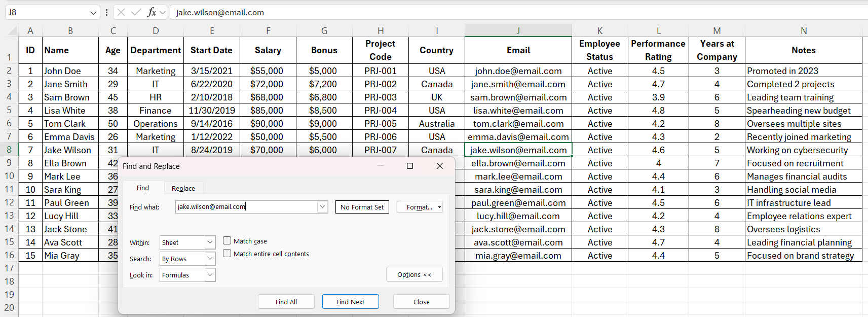
Task: Click cell emma.davis@email.com
Action: 518,137
